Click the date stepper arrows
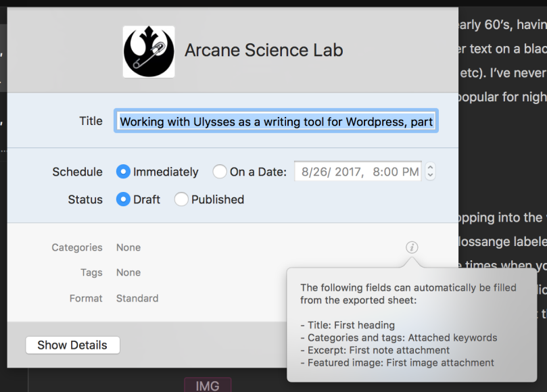The height and width of the screenshot is (392, 547). pos(430,171)
